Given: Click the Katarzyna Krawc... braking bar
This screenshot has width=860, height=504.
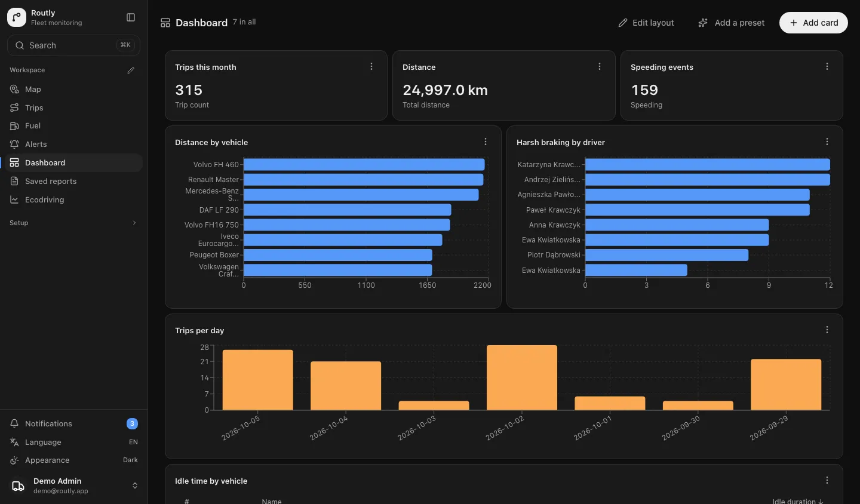Looking at the screenshot, I should point(708,164).
